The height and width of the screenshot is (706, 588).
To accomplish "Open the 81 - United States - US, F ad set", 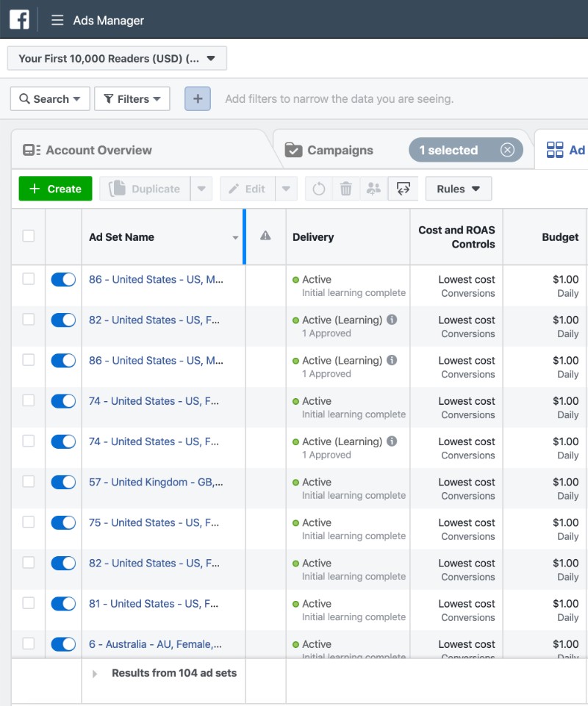I will pyautogui.click(x=154, y=603).
